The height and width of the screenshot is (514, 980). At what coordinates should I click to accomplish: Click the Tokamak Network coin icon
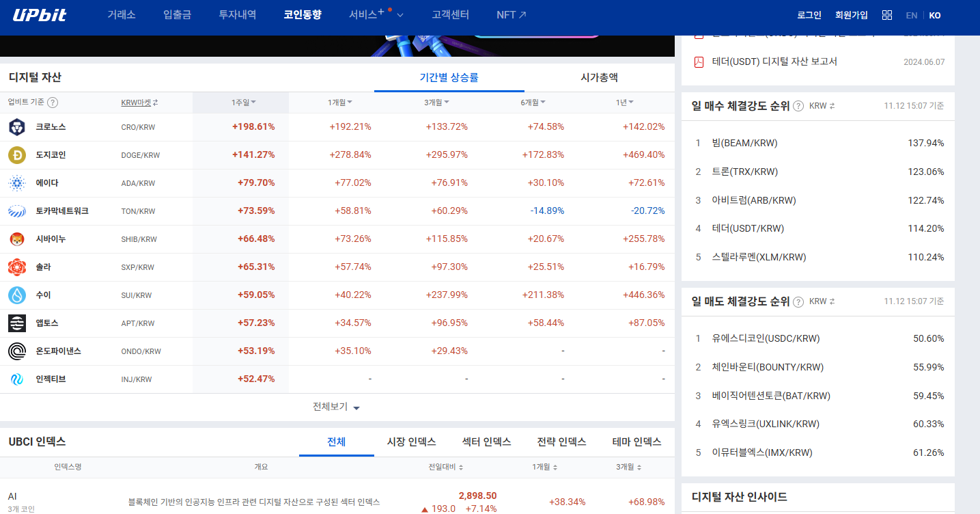click(x=17, y=211)
